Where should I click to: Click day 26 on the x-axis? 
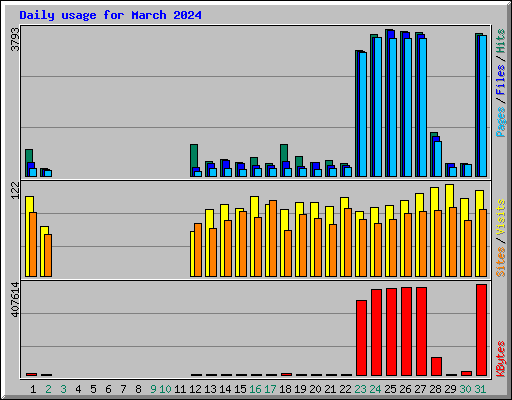click(405, 389)
